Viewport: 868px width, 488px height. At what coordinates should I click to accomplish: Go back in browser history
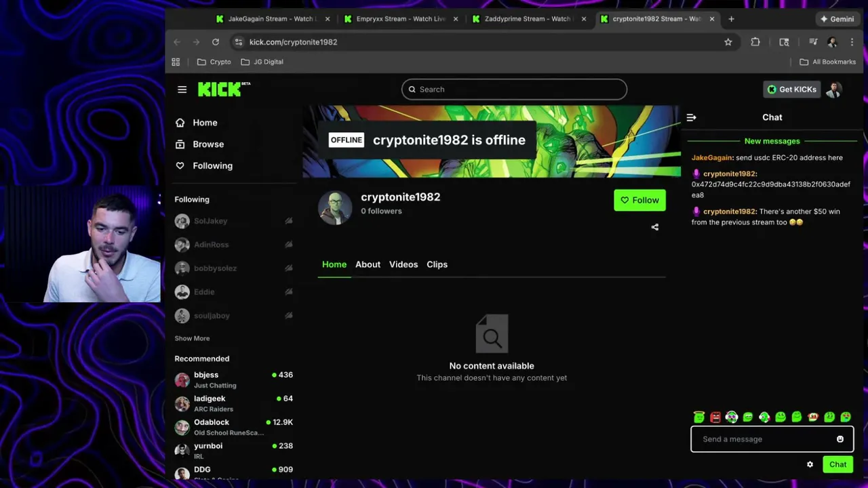(x=178, y=42)
